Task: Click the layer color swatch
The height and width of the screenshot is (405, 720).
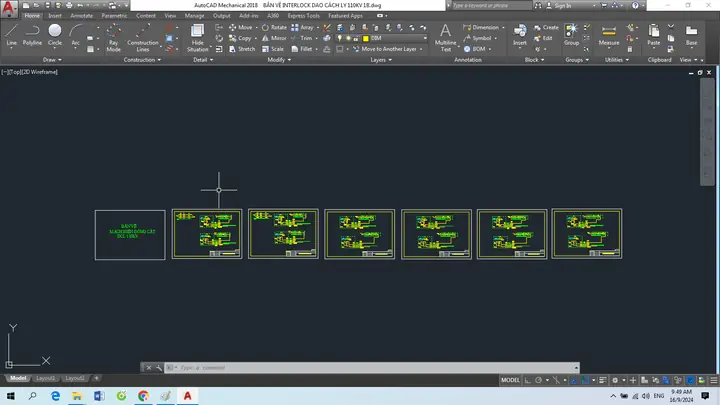Action: coord(366,39)
